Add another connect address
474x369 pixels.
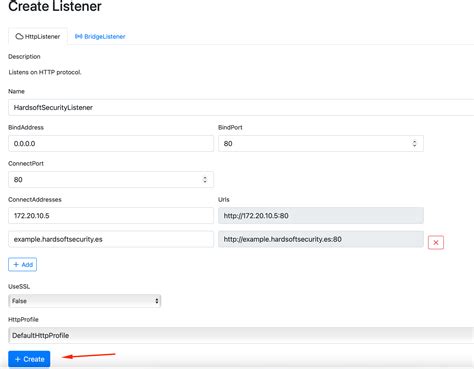23,265
